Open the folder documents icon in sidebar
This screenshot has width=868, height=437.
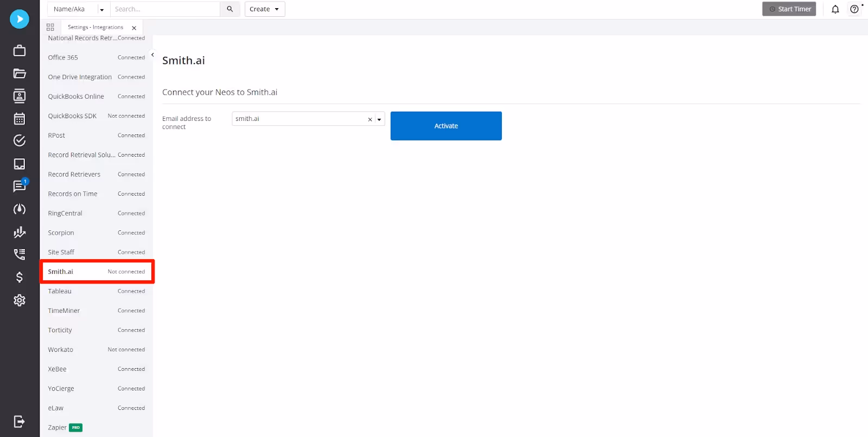coord(20,73)
